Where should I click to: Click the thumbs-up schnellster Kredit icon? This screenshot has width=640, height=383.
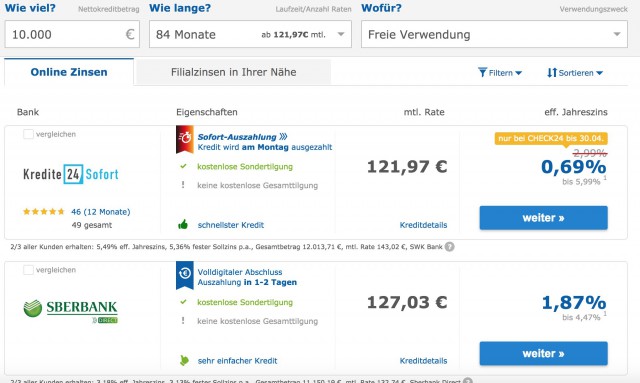click(x=183, y=225)
